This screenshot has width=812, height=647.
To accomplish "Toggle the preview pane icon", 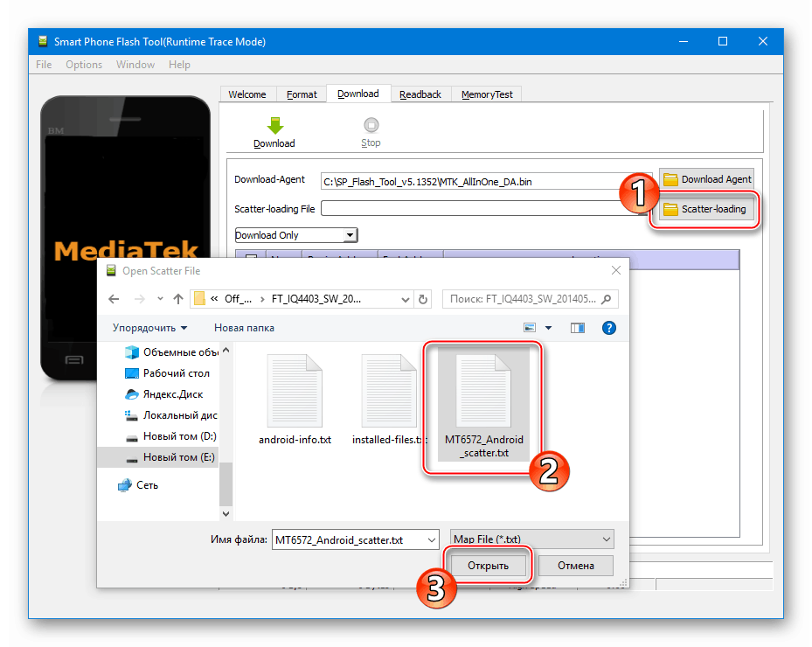I will click(578, 328).
